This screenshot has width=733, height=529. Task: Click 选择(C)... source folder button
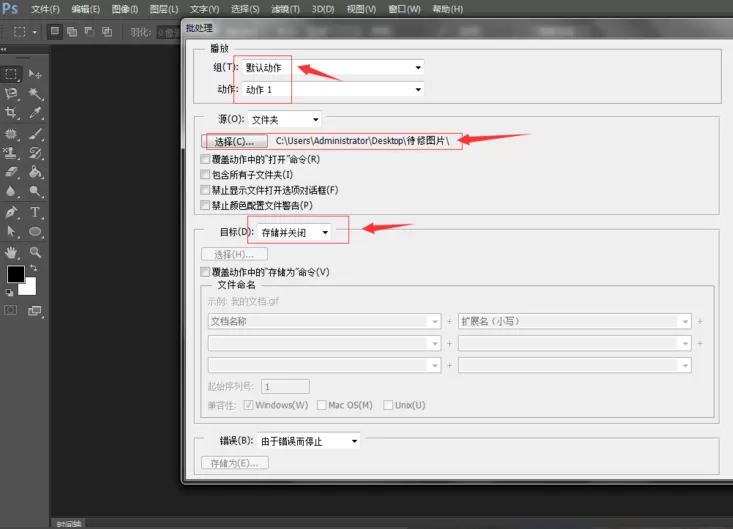(234, 141)
